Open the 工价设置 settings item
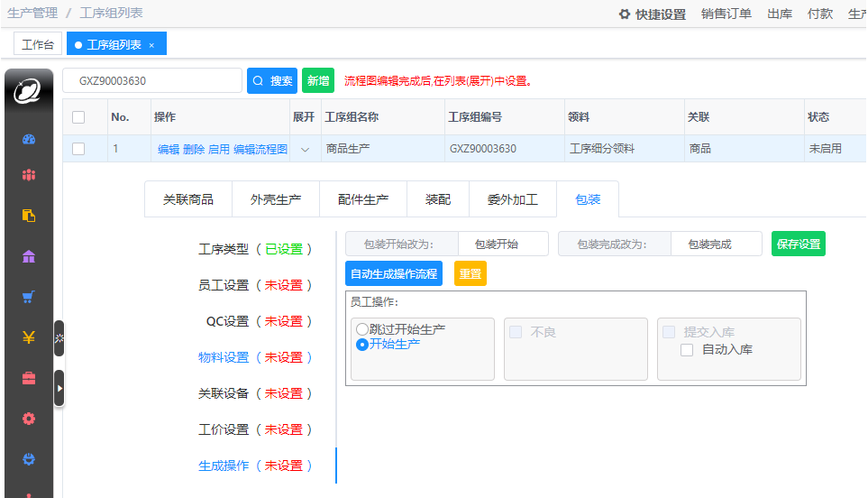This screenshot has height=498, width=868. [255, 429]
